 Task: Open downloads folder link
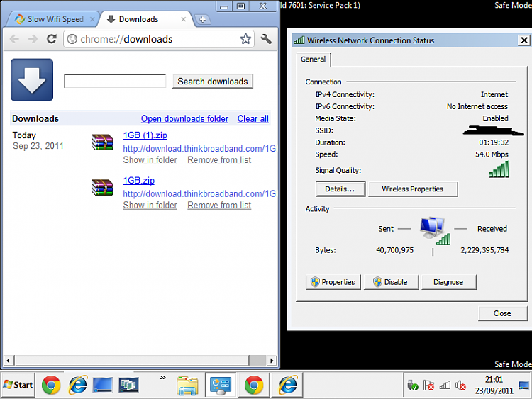click(x=184, y=118)
